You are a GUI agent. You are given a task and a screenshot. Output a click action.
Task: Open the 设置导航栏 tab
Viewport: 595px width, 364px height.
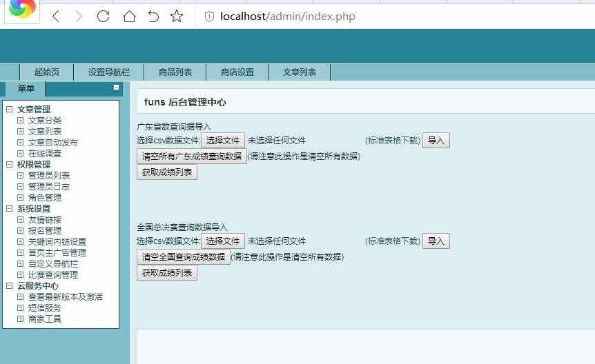[109, 72]
